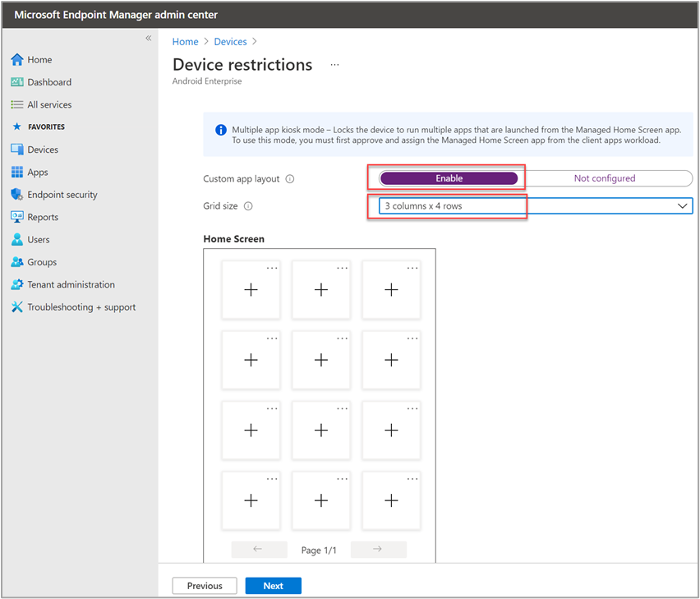Collapse the left navigation sidebar
This screenshot has height=599, width=700.
click(149, 39)
